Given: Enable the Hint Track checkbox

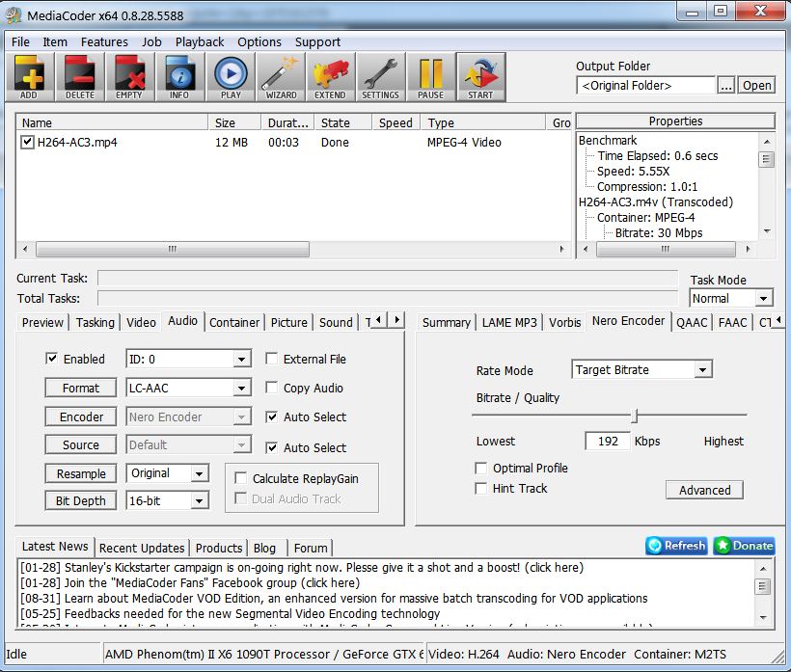Looking at the screenshot, I should [x=481, y=488].
